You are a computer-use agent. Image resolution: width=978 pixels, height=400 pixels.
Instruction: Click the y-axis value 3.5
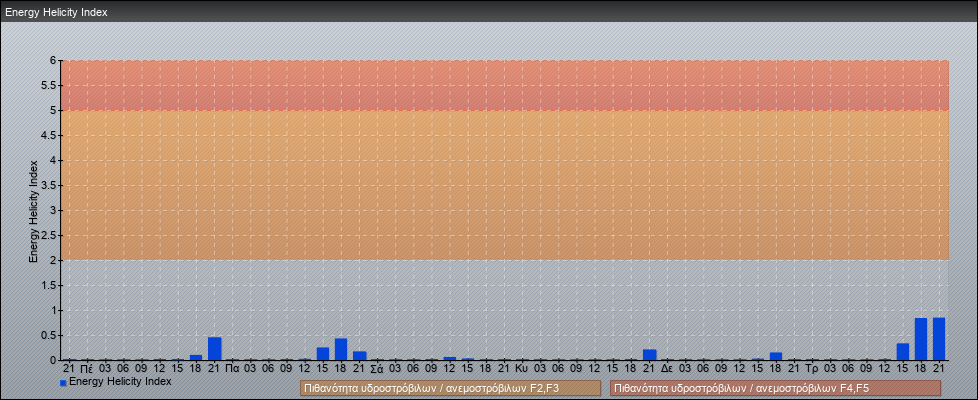tap(49, 185)
